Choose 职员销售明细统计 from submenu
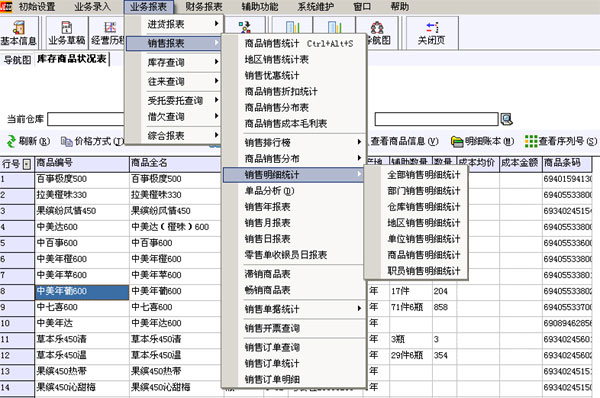The height and width of the screenshot is (398, 600). tap(416, 271)
